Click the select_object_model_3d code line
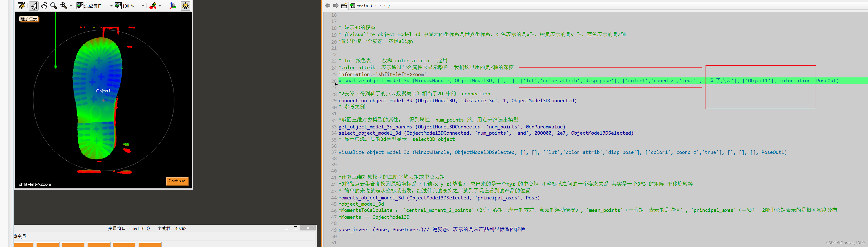The image size is (868, 247). [486, 133]
